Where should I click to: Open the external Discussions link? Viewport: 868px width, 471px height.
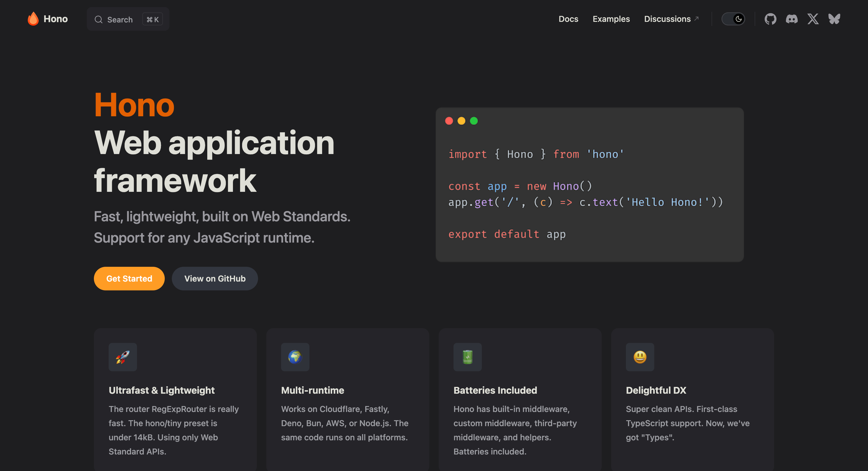click(x=671, y=19)
